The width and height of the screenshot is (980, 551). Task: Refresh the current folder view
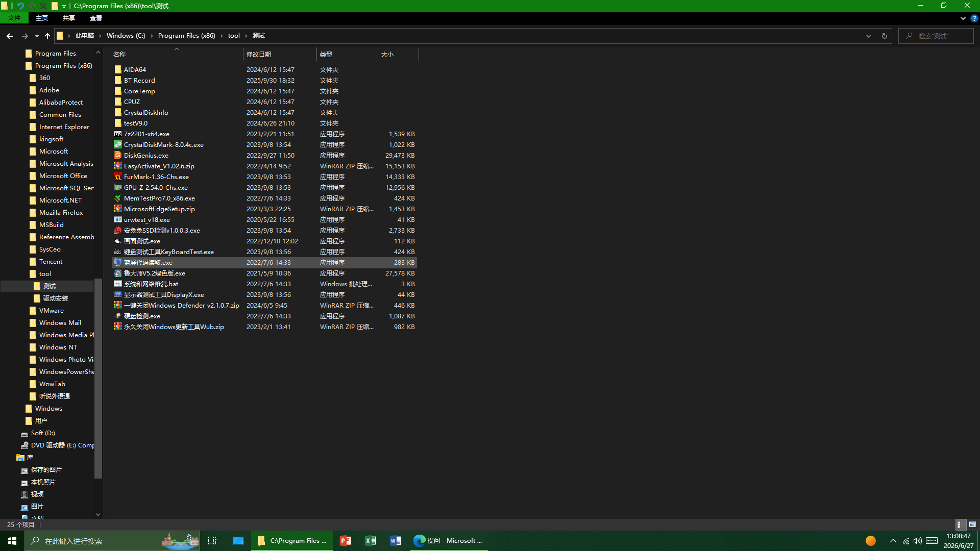point(884,36)
